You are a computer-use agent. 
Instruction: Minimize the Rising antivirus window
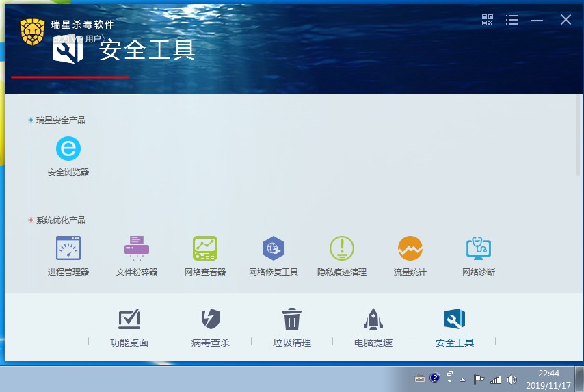coord(537,20)
